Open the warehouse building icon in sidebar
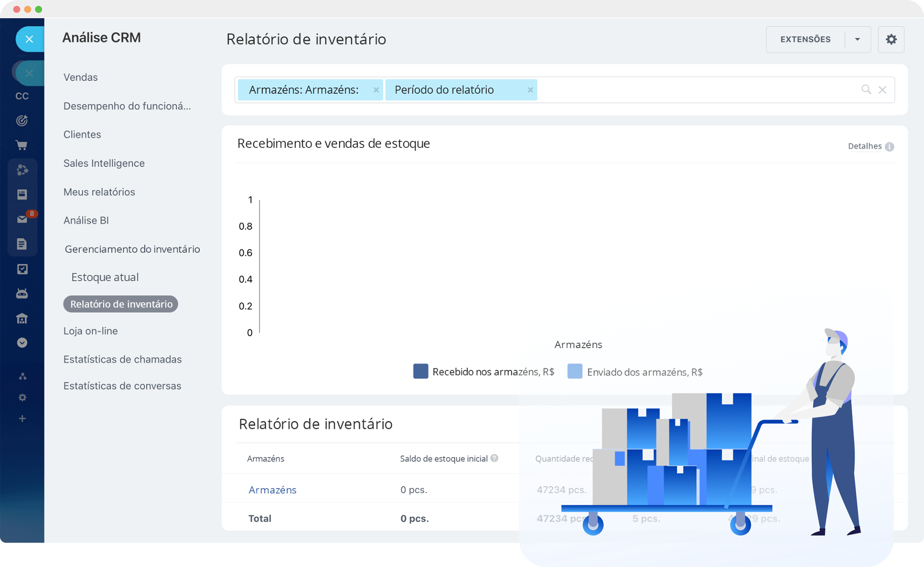The image size is (924, 567). [x=22, y=319]
